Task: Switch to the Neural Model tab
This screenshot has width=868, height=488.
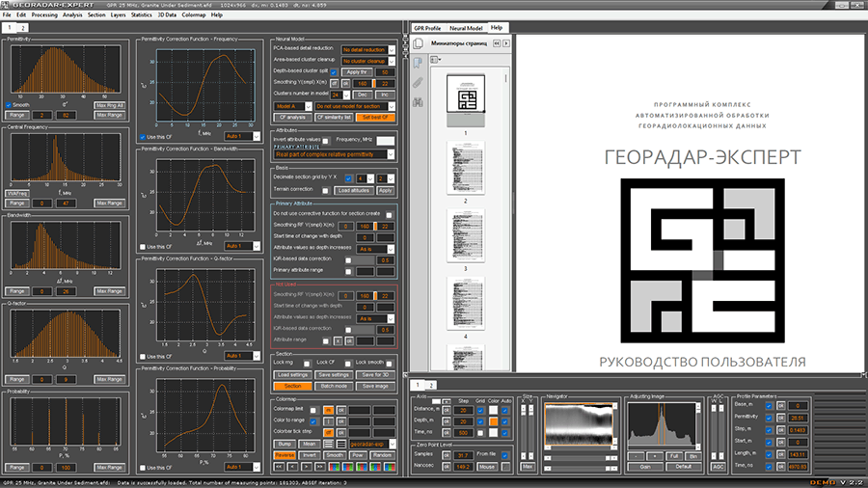Action: pos(466,28)
